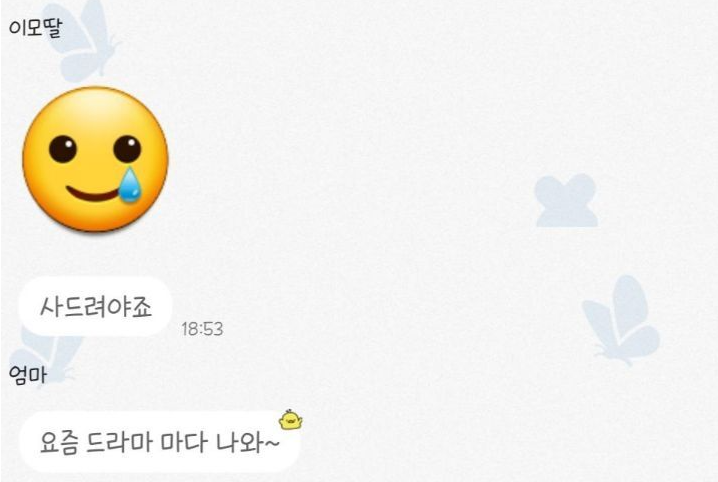718x482 pixels.
Task: Click the word 나와~ in the message
Action: point(247,443)
